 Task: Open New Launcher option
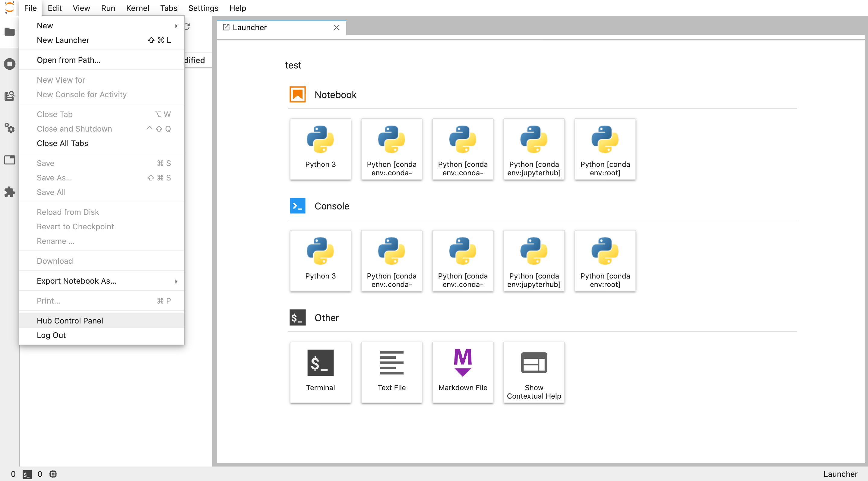pos(63,40)
